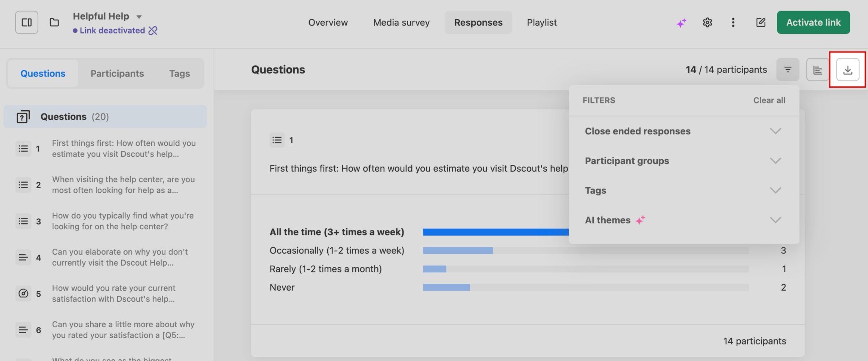
Task: Click the folder icon in header
Action: pyautogui.click(x=54, y=22)
